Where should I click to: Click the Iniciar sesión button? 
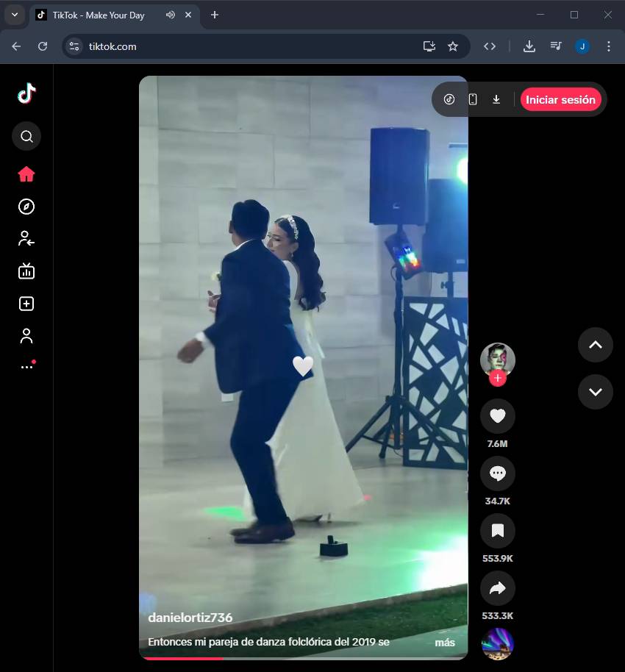point(560,99)
